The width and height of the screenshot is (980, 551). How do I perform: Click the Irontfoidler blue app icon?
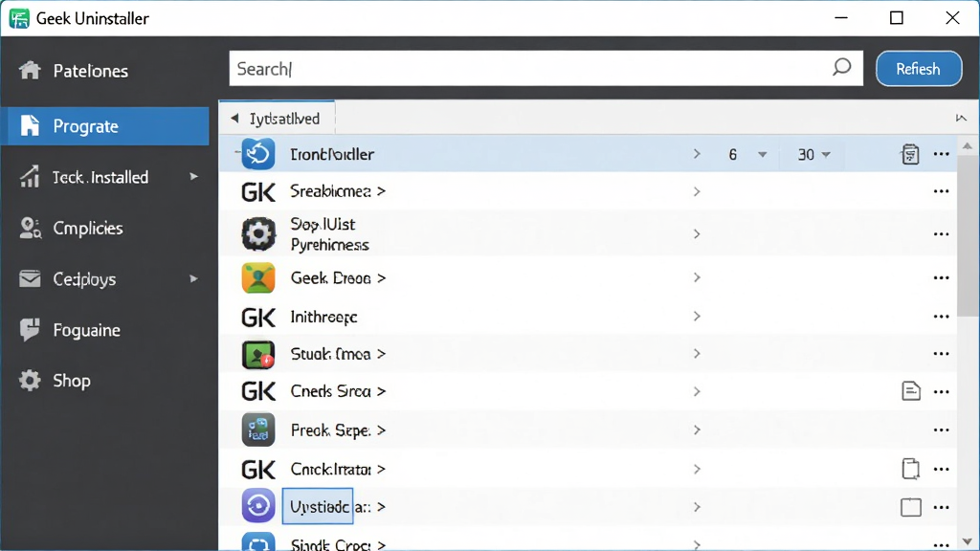(258, 154)
